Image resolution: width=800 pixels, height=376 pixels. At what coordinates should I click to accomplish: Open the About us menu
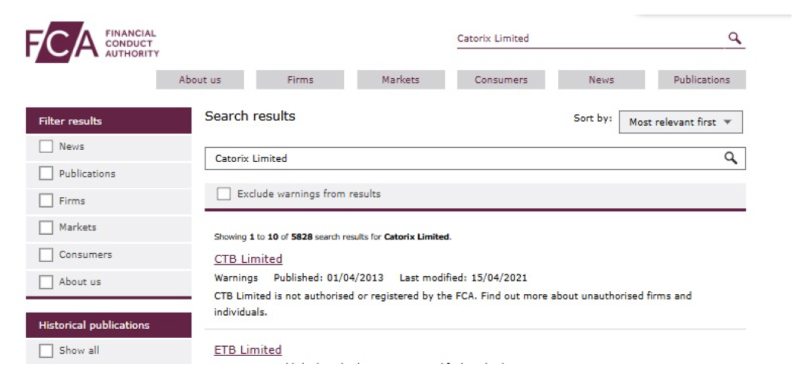click(x=199, y=80)
